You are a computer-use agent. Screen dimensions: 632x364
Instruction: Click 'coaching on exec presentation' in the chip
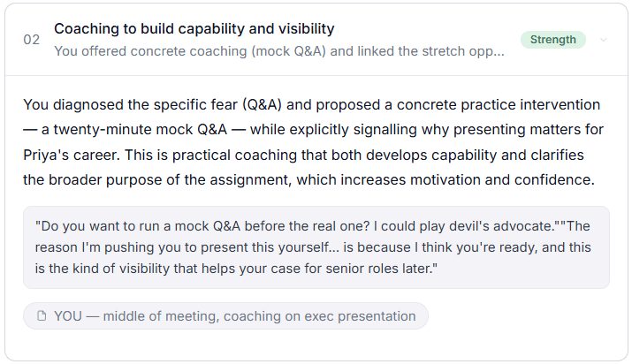coord(320,316)
